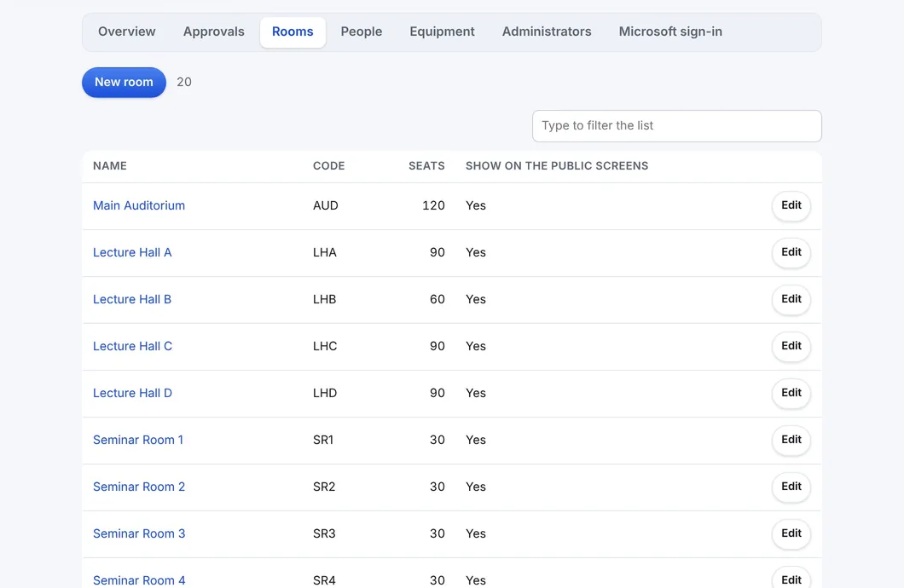This screenshot has height=588, width=904.
Task: Select the 120 seats value
Action: [x=433, y=205]
